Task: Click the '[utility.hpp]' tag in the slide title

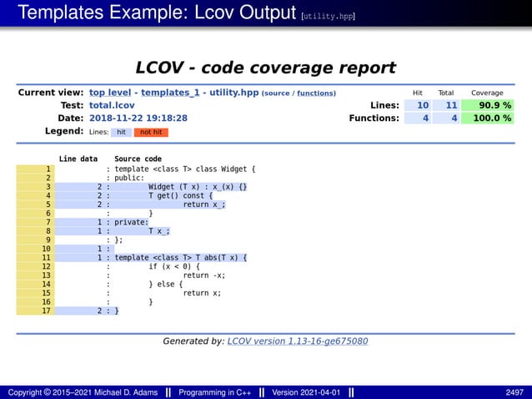Action: (x=328, y=16)
